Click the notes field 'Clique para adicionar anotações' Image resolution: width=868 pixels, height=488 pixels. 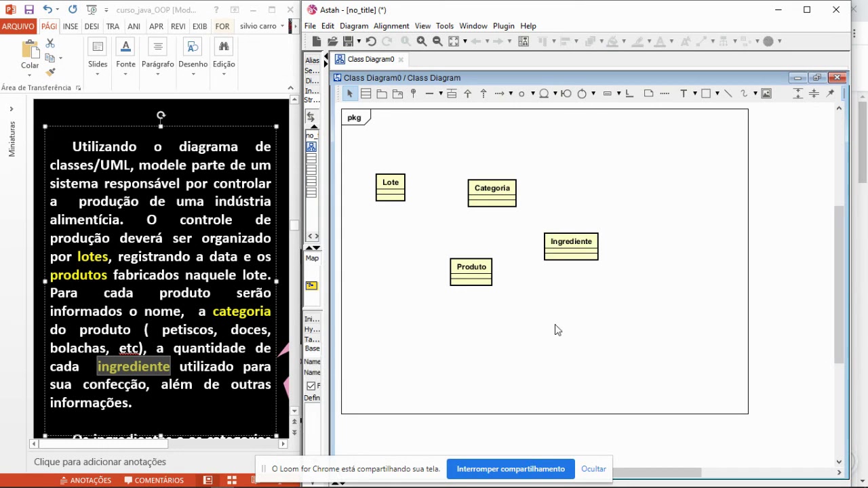pos(100,462)
